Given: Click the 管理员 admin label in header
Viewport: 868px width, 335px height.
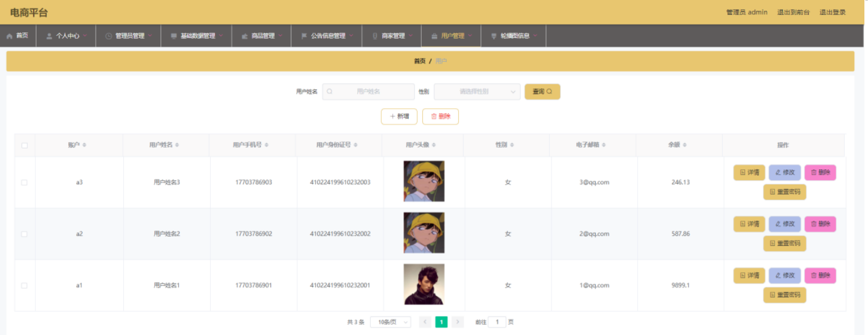Looking at the screenshot, I should click(747, 12).
